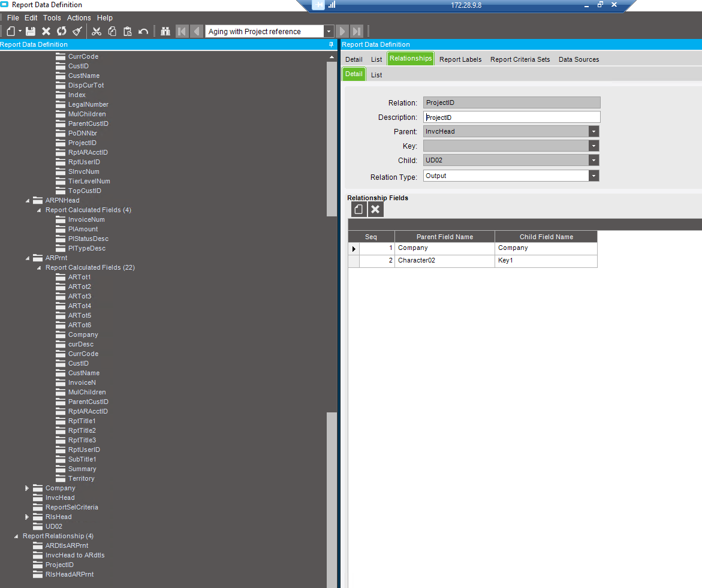
Task: Collapse the ARPrnt tree node
Action: coord(28,258)
